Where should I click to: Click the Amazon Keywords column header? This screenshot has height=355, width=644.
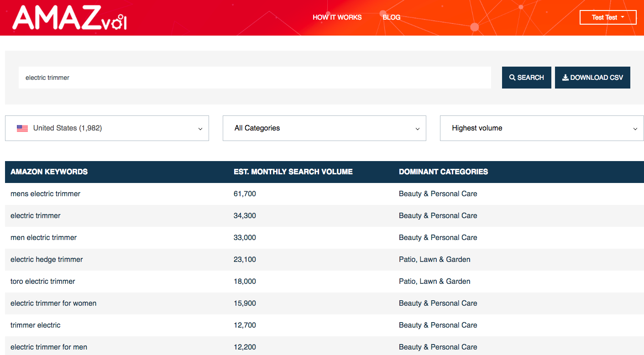pyautogui.click(x=49, y=172)
